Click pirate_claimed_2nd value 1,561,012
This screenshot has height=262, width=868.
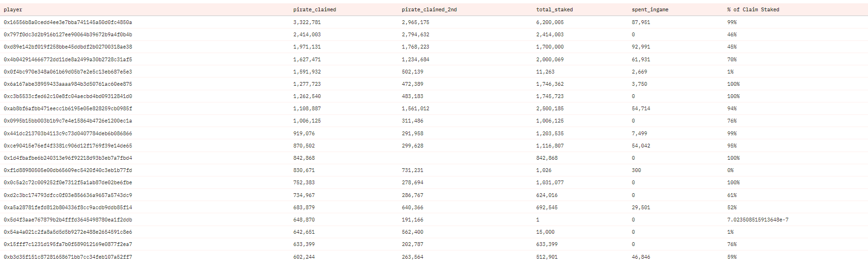click(416, 108)
